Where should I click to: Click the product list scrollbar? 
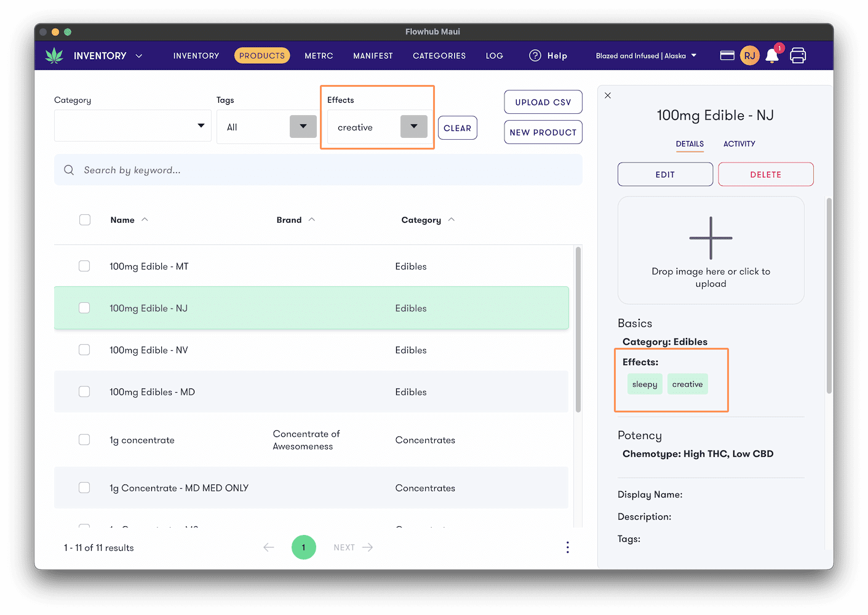[578, 329]
